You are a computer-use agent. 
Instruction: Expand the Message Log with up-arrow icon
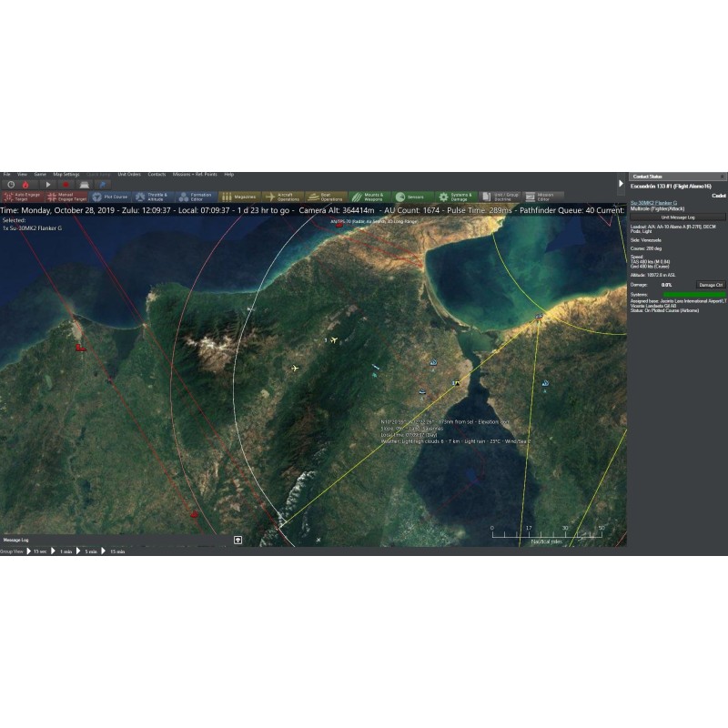pyautogui.click(x=238, y=540)
